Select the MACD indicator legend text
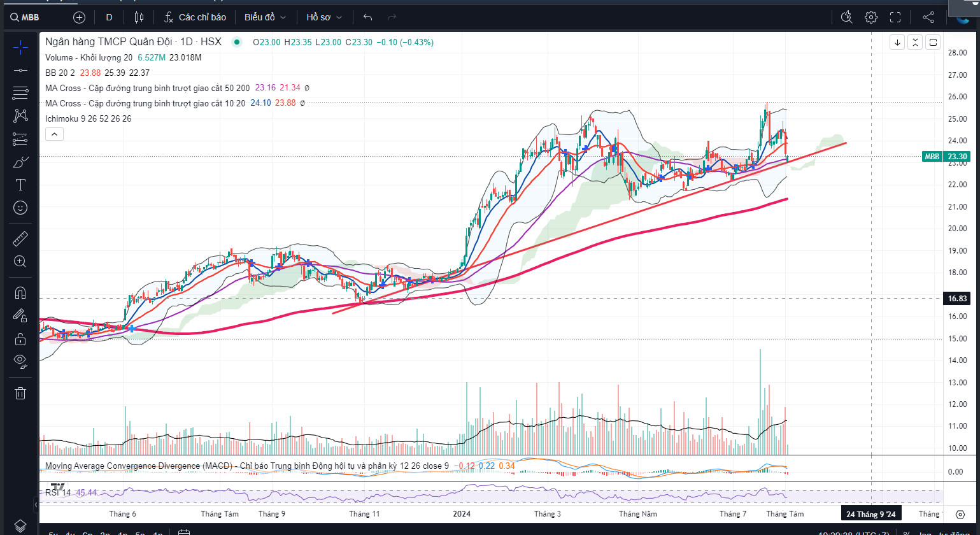Screen dimensions: 980x535 point(247,466)
